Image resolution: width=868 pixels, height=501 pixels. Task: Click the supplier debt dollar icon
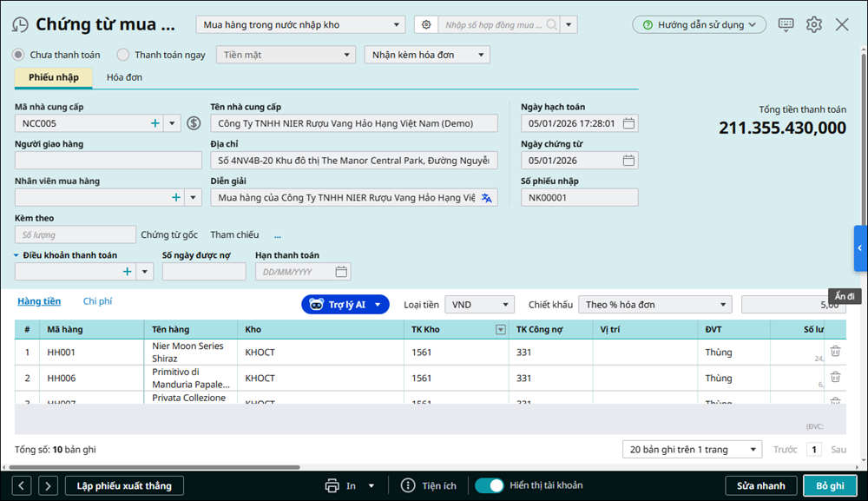tap(194, 123)
